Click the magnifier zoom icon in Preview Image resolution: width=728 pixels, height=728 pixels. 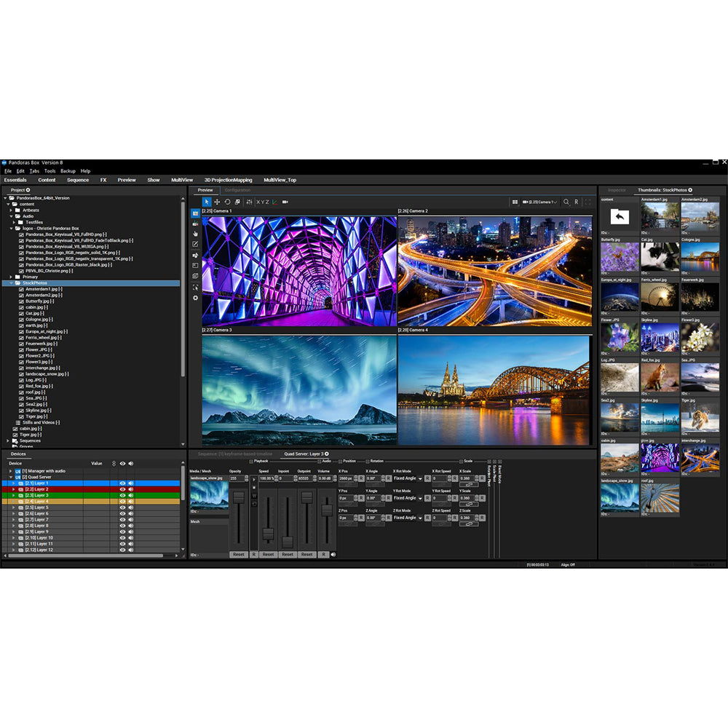point(566,202)
